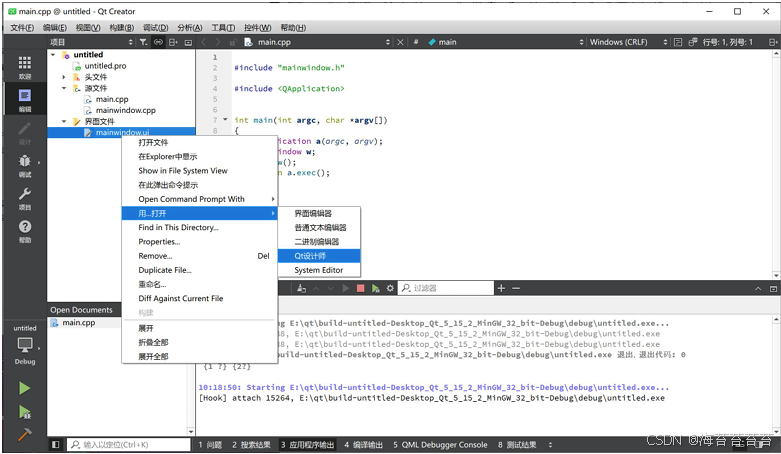Screen dimensions: 781x454
Task: Select mainwindow.cpp in project tree
Action: tap(126, 110)
